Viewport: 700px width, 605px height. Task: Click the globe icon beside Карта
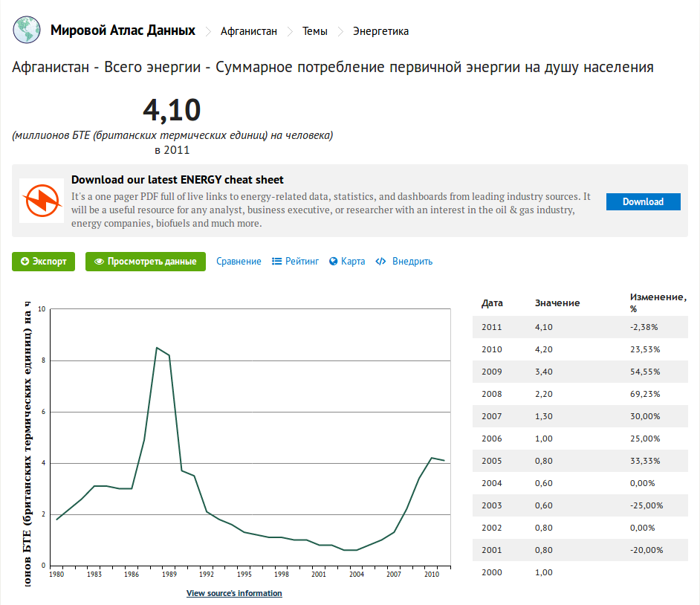(x=334, y=262)
